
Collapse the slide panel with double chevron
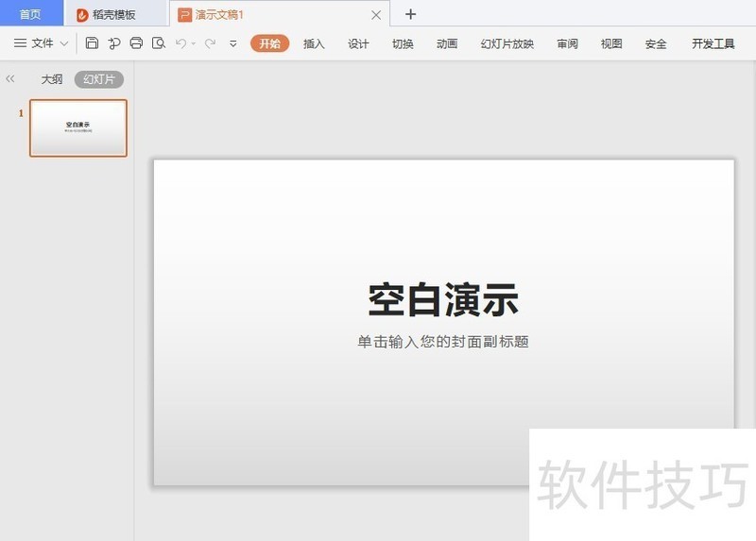(10, 78)
